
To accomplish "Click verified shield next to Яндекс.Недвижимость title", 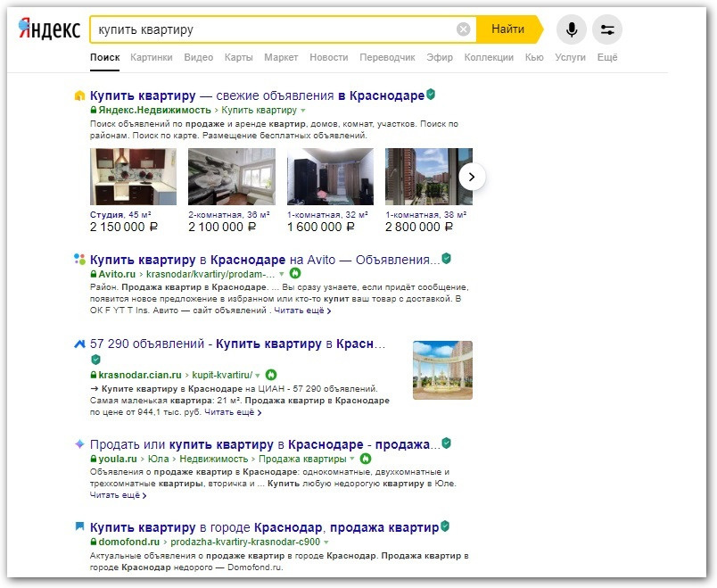I will click(x=431, y=95).
